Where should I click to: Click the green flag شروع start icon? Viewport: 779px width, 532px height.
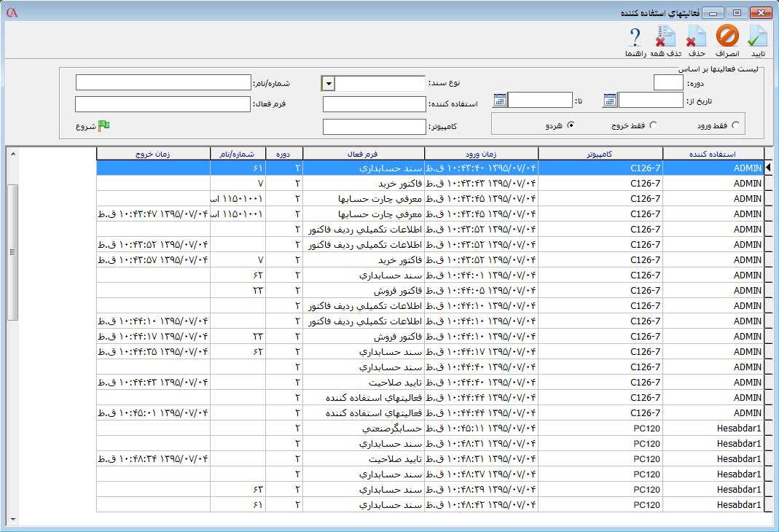point(103,125)
